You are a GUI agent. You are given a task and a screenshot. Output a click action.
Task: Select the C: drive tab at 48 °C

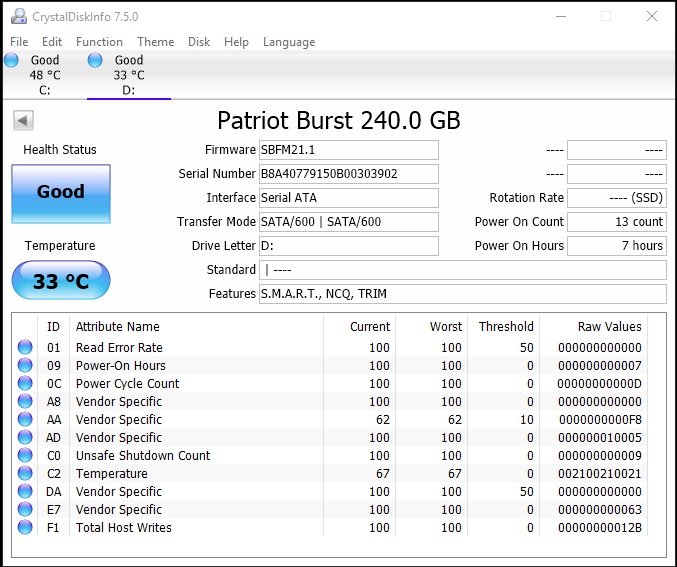(x=45, y=75)
